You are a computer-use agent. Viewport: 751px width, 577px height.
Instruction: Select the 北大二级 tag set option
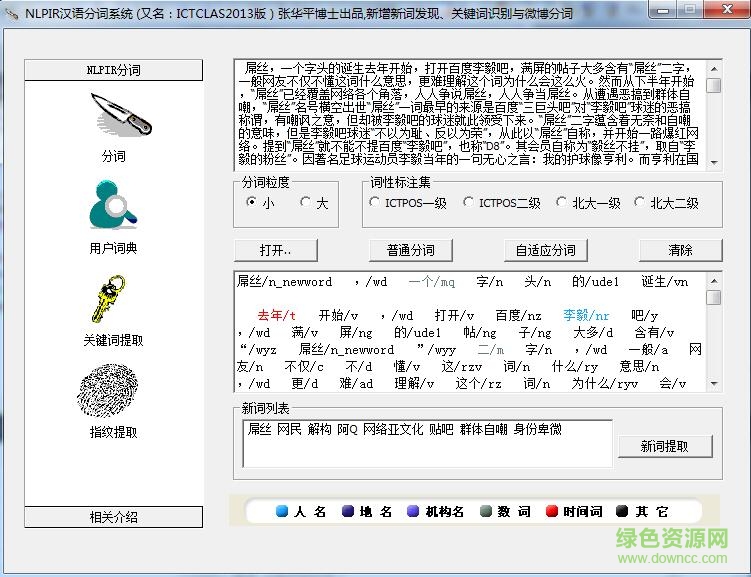click(640, 203)
